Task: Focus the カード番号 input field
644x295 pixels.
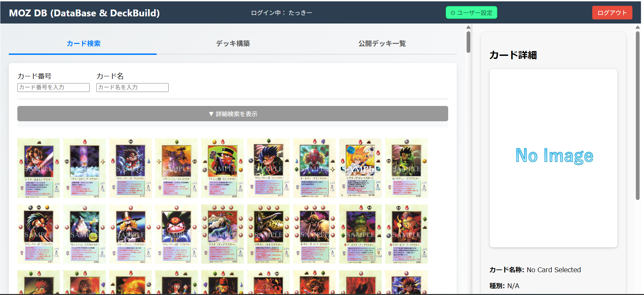Action: 53,88
